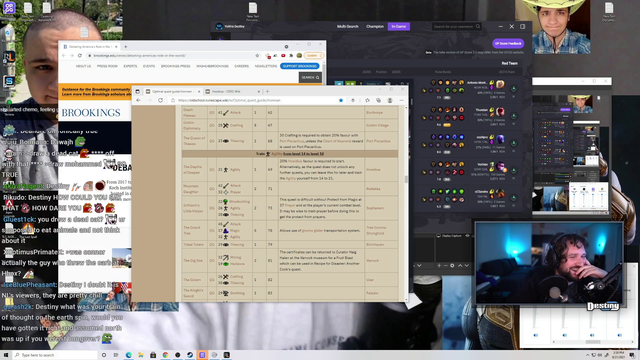This screenshot has width=640, height=360.
Task: Select the Multi-Search tab in OP.GG
Action: (x=347, y=27)
